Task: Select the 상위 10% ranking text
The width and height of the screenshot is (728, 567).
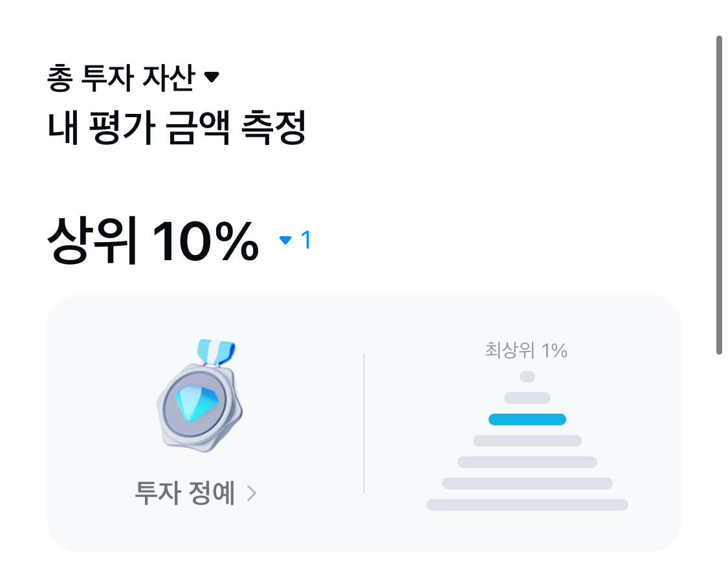Action: coord(153,241)
